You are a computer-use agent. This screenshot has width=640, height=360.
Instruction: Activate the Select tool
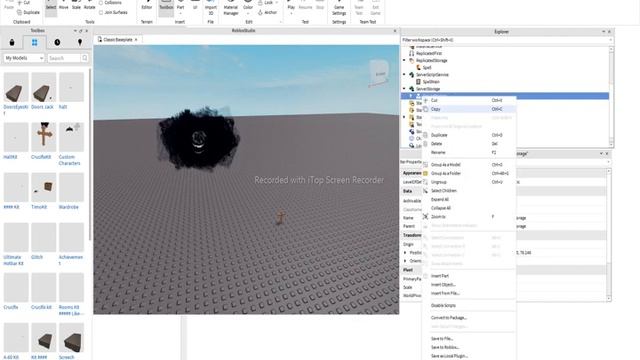[51, 7]
